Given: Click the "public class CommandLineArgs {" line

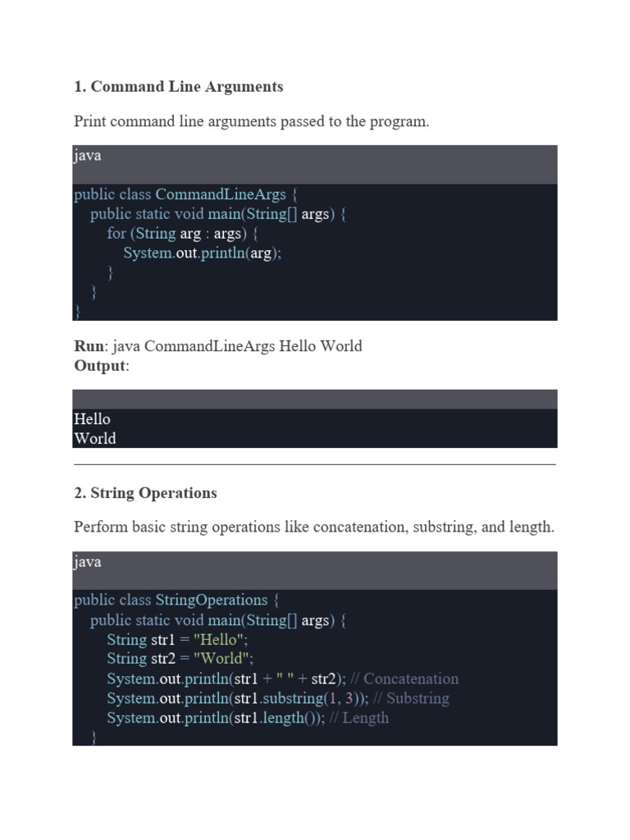Looking at the screenshot, I should click(185, 194).
